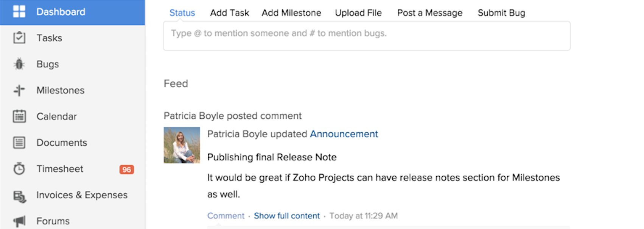Switch to the Add Task tab
644x229 pixels.
point(229,13)
